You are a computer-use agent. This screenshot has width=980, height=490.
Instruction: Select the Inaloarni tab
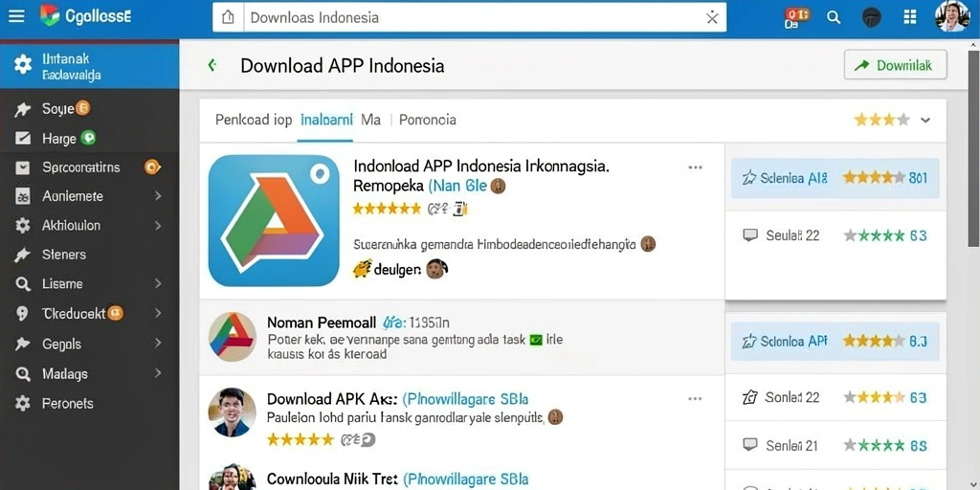click(326, 120)
